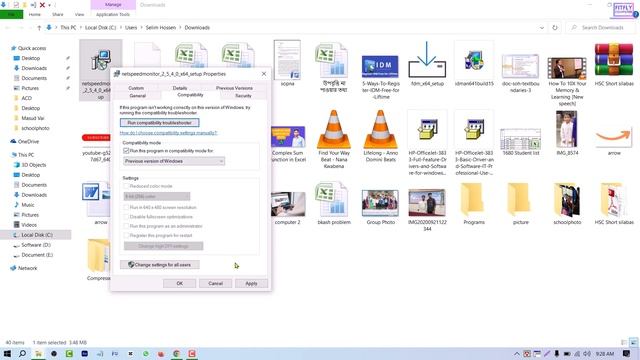Image resolution: width=640 pixels, height=360 pixels.
Task: Switch to the General tab
Action: [138, 96]
